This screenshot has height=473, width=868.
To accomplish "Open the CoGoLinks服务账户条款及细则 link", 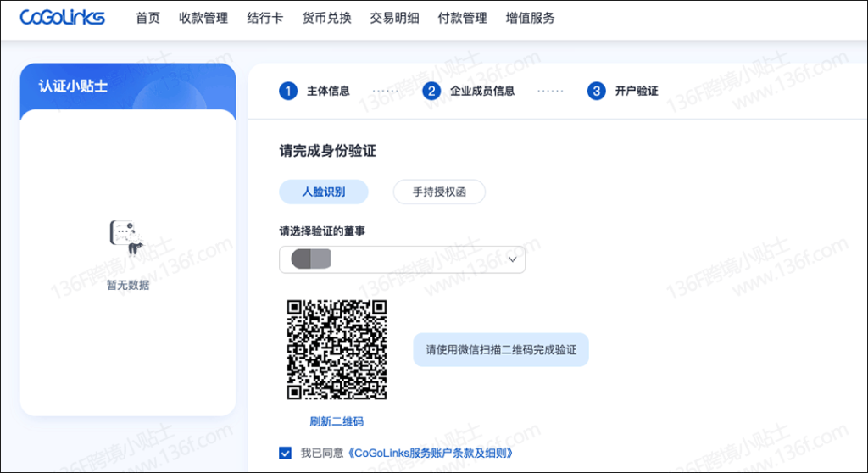I will (430, 453).
